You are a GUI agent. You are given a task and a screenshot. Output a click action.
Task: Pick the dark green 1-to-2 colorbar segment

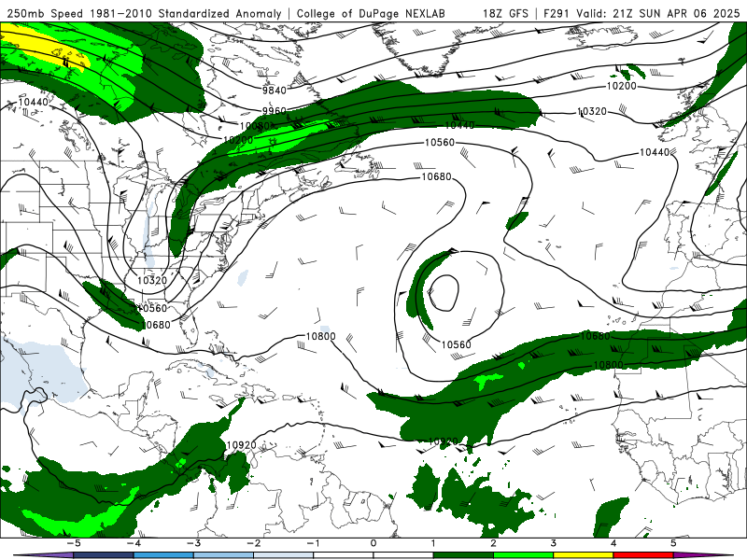coord(463,555)
